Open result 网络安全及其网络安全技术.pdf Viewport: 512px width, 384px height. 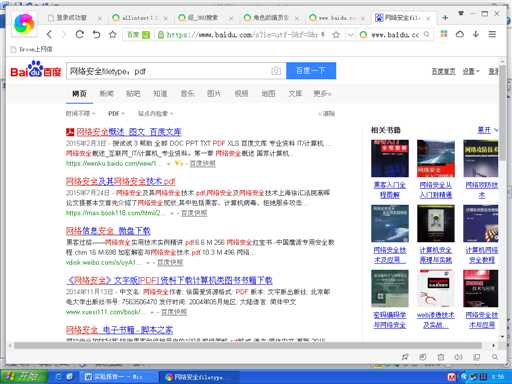tap(120, 182)
